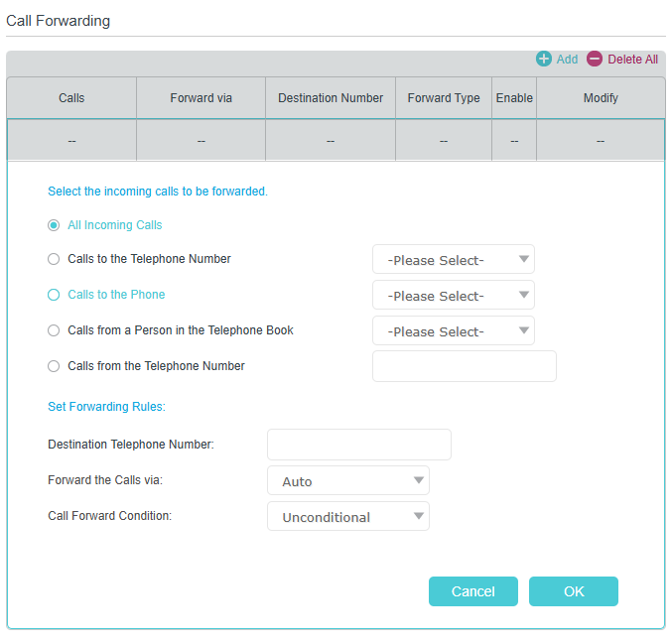Viewport: 671px width, 644px height.
Task: Click the Cancel button
Action: tap(473, 591)
